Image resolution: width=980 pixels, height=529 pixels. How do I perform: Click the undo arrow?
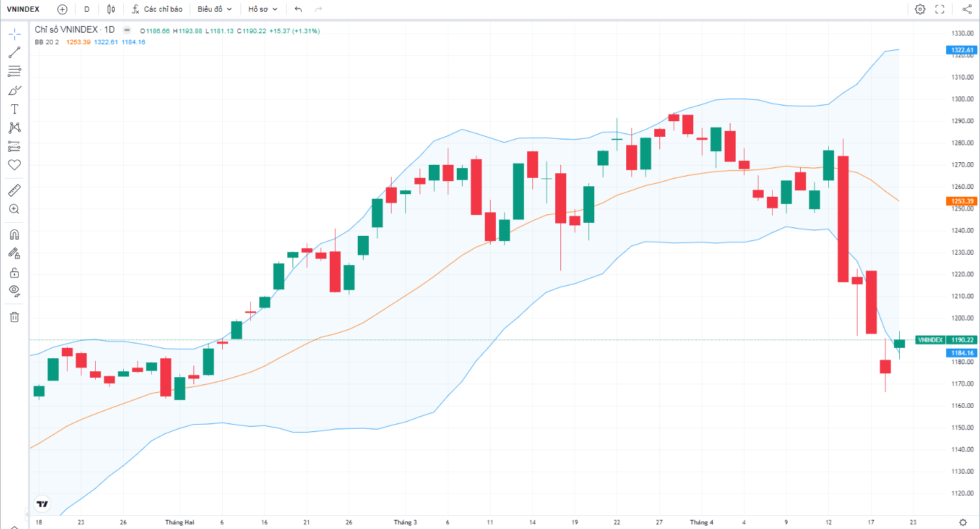pyautogui.click(x=298, y=9)
